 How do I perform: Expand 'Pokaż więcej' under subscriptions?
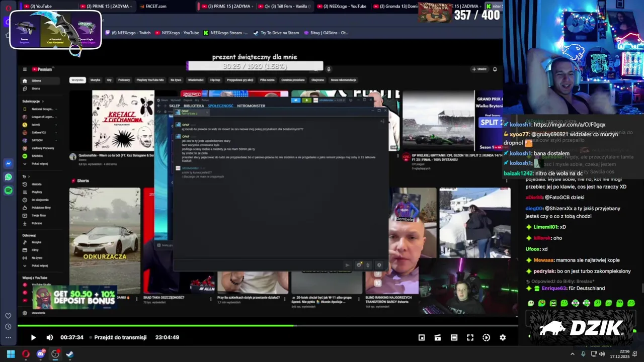click(x=39, y=163)
